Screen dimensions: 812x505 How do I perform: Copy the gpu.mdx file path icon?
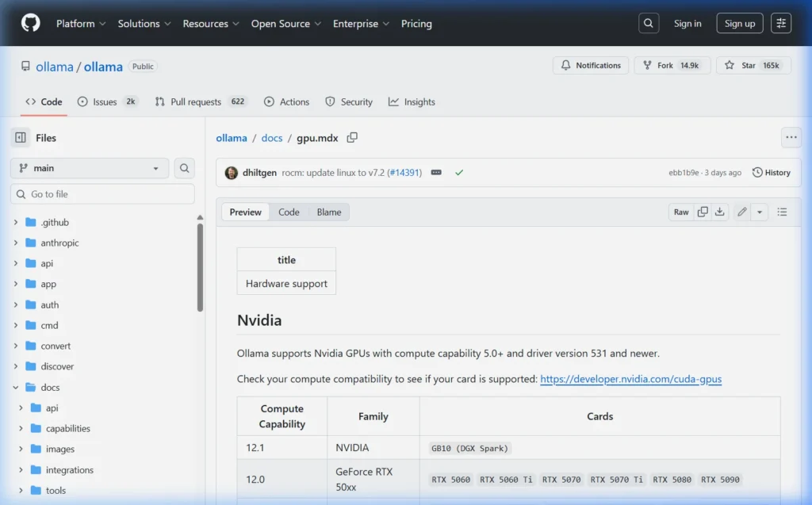click(x=352, y=137)
